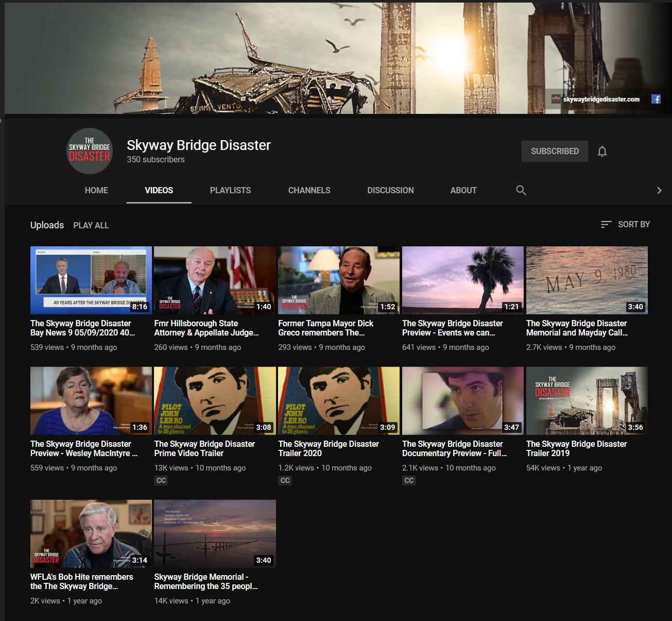Play the Pilot John Lerro thumbnail (3:08)

pyautogui.click(x=215, y=401)
